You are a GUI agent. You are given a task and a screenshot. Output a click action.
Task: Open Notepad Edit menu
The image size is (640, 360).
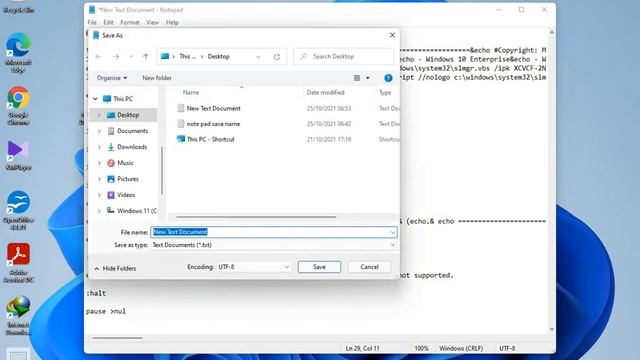[x=108, y=22]
